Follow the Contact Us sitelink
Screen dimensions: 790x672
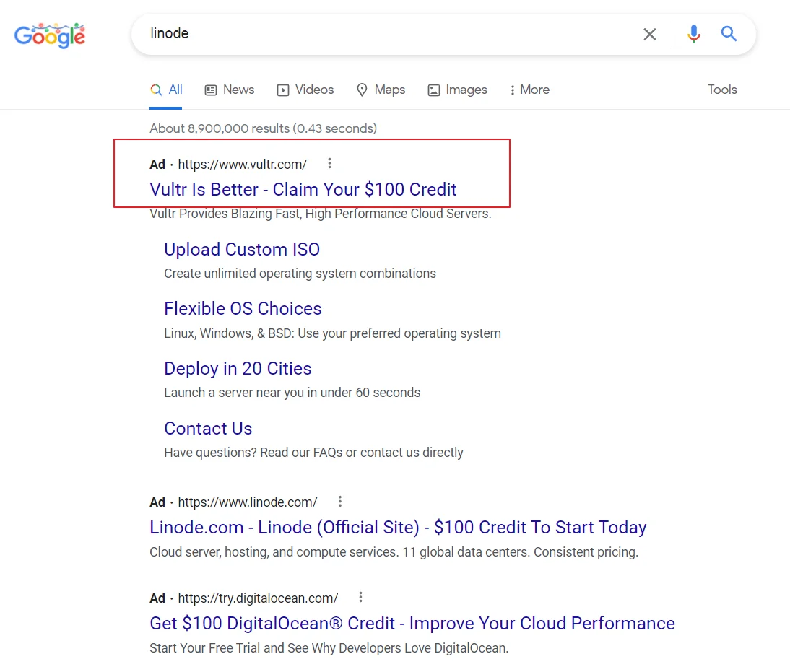[208, 428]
